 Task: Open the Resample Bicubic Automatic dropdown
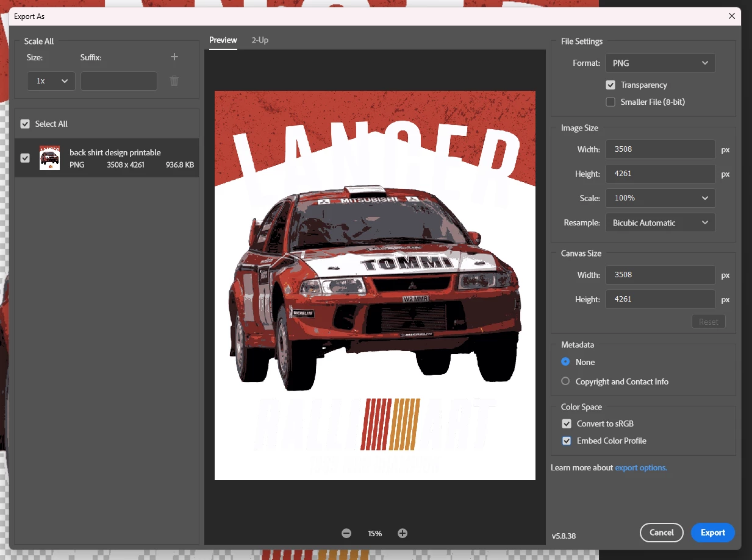pos(661,222)
